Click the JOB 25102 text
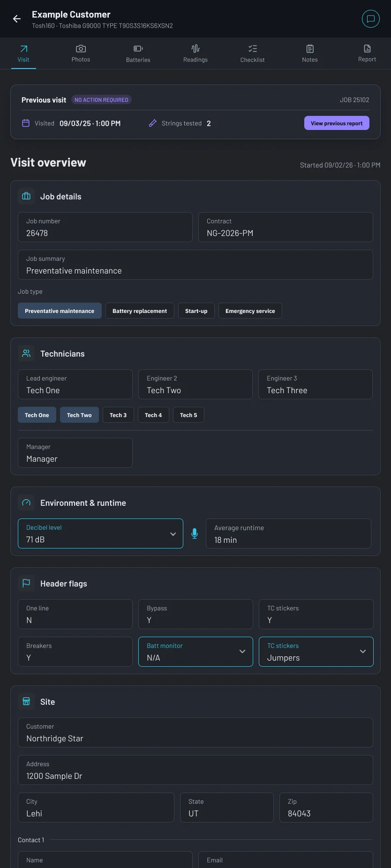 click(354, 100)
